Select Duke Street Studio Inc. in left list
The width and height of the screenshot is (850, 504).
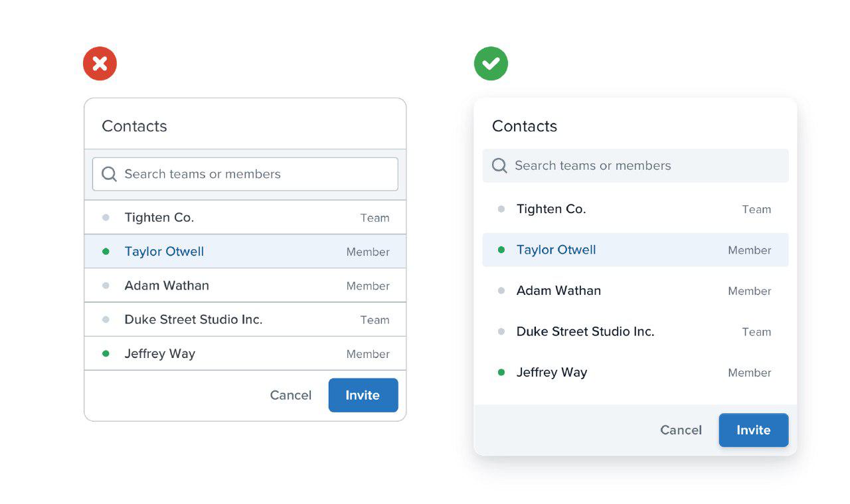tap(193, 319)
